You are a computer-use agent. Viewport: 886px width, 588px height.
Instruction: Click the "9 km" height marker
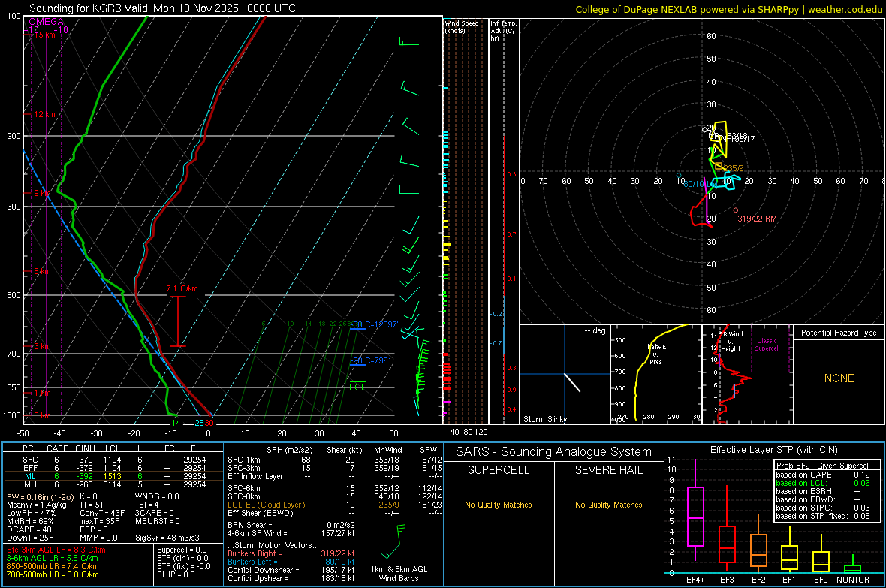[42, 193]
